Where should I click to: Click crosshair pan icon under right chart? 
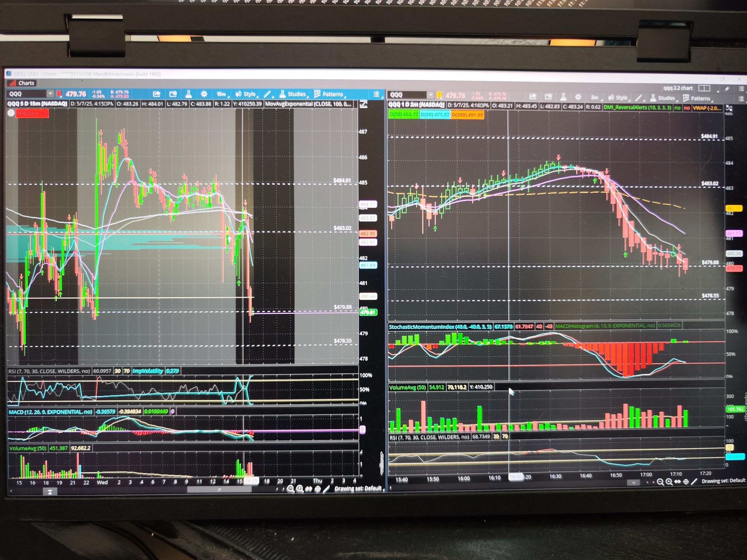[x=686, y=482]
